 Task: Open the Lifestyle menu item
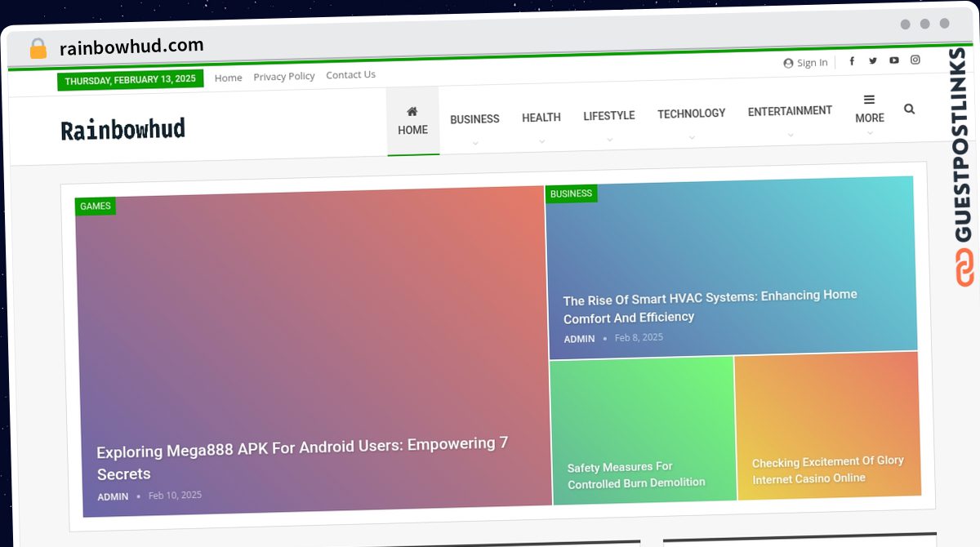tap(609, 116)
